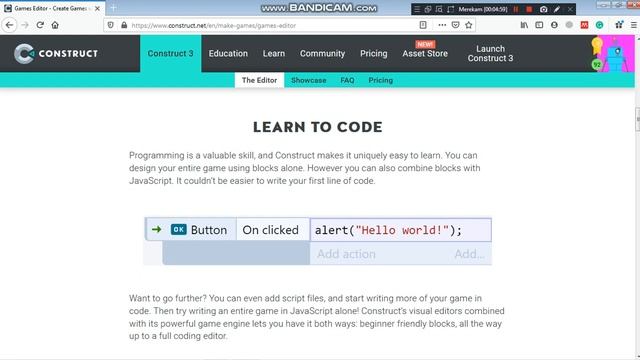
Task: Open the Asset Store link
Action: tap(425, 53)
